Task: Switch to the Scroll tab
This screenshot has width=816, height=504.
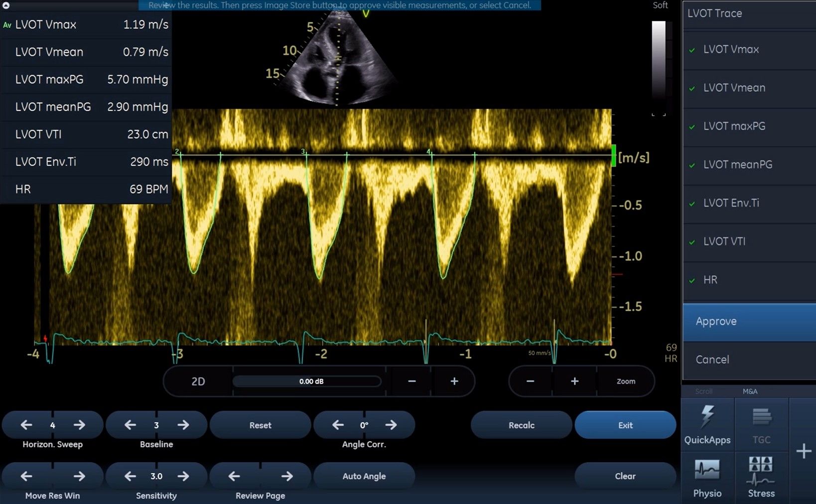Action: pyautogui.click(x=703, y=391)
